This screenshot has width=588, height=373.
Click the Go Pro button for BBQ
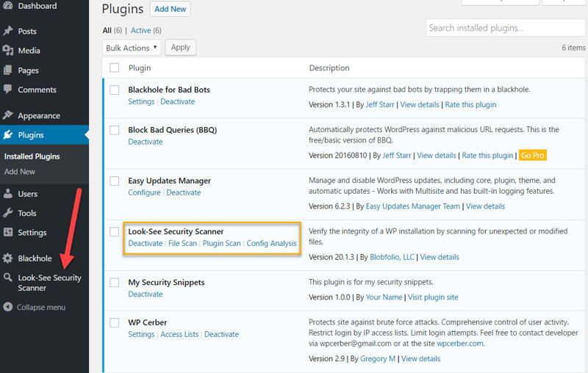pos(532,156)
